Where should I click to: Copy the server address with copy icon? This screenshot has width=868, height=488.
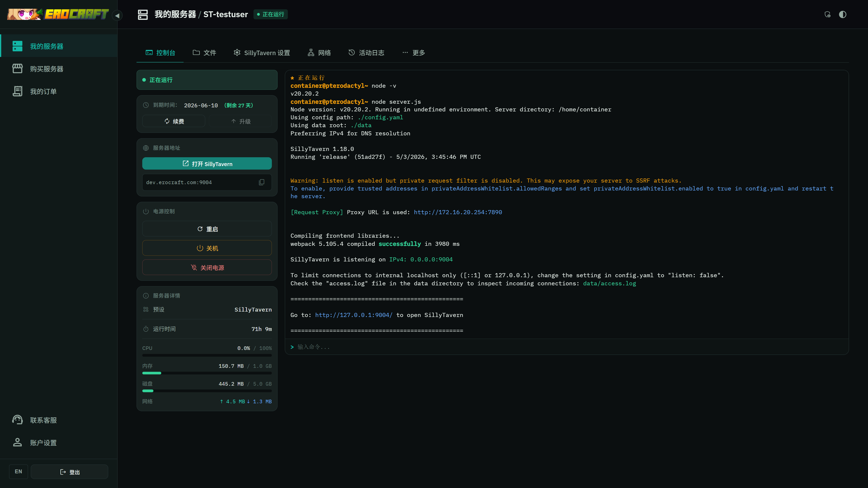point(262,182)
